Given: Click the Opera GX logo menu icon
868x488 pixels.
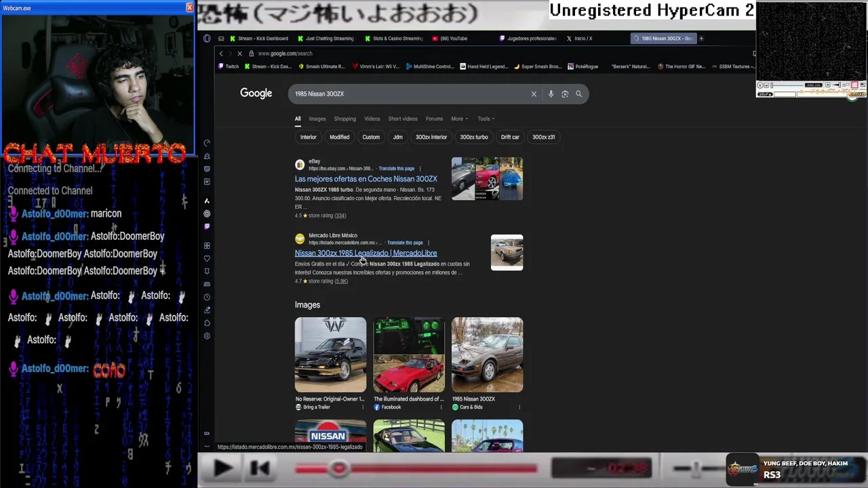Looking at the screenshot, I should click(x=207, y=39).
